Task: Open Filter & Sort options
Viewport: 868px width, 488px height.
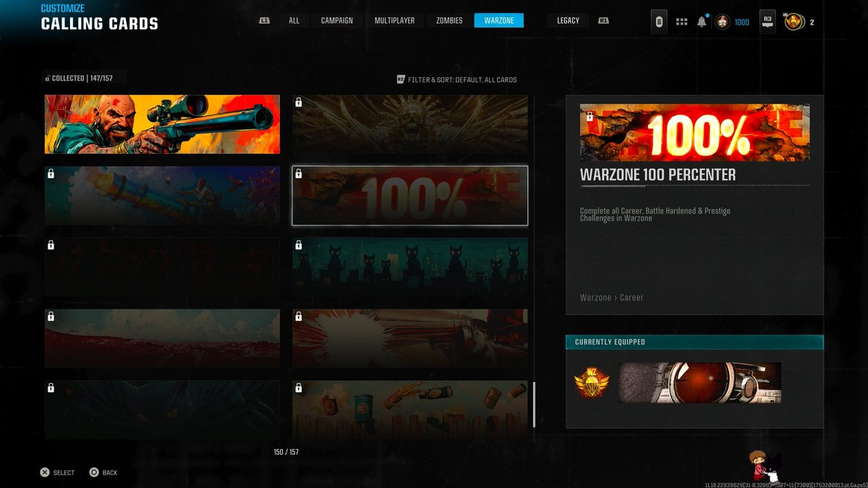Action: tap(456, 80)
